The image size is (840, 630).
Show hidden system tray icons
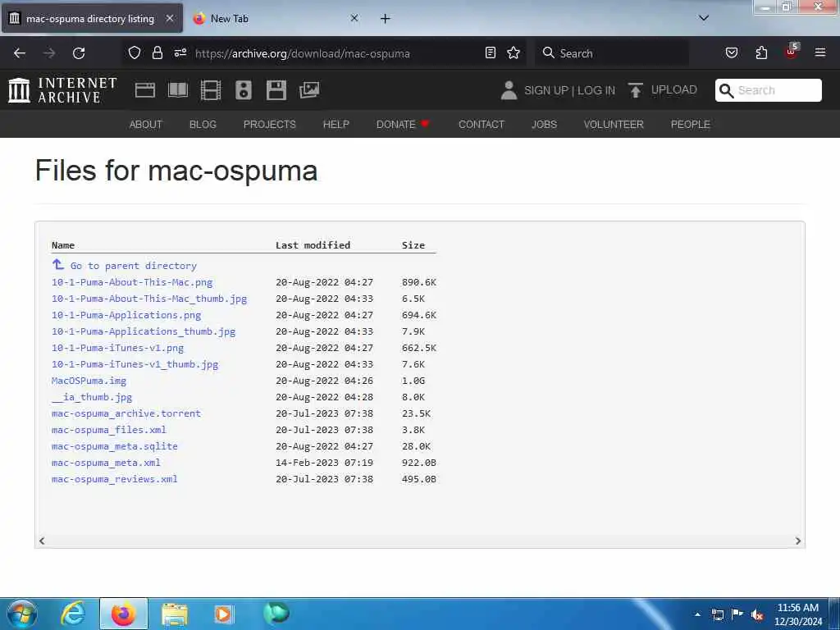[x=697, y=614]
